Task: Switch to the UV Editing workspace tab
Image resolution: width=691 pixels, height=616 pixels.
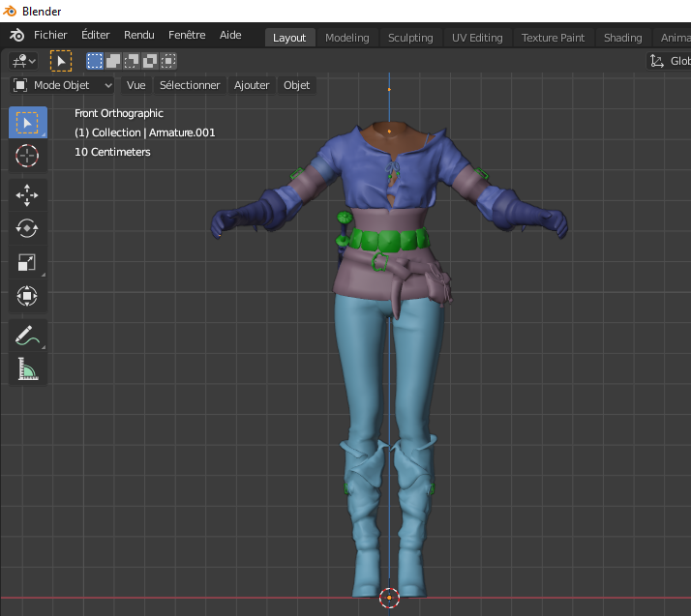Action: 477,38
